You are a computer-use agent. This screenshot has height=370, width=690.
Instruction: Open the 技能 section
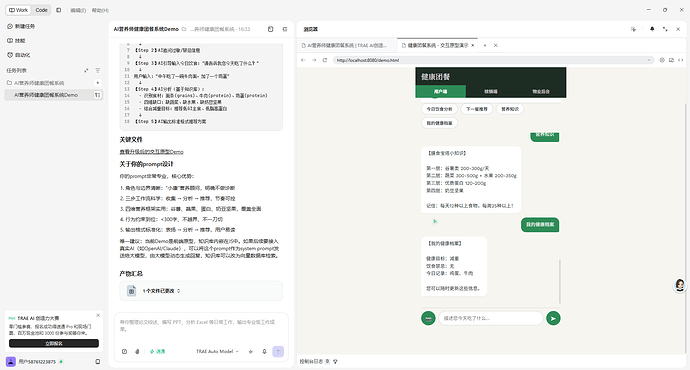pos(17,40)
